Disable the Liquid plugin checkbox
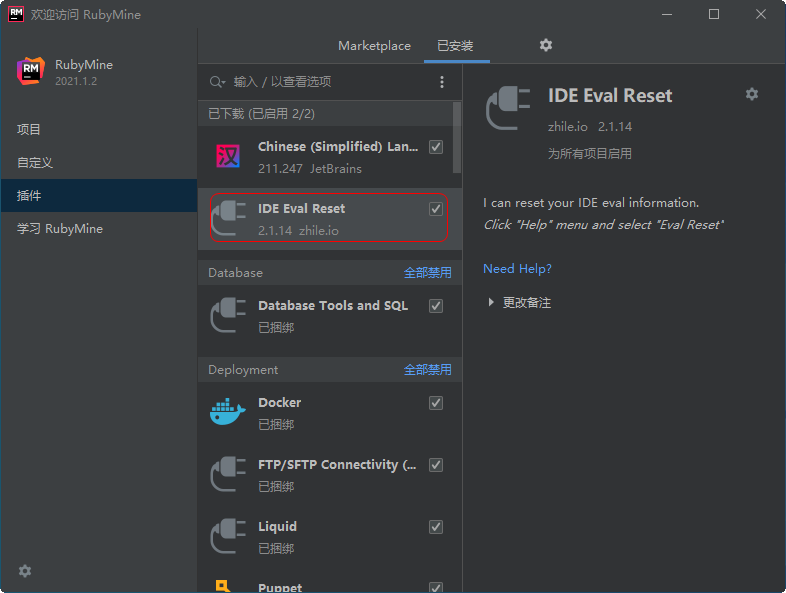Screen dimensions: 786x593 click(436, 527)
